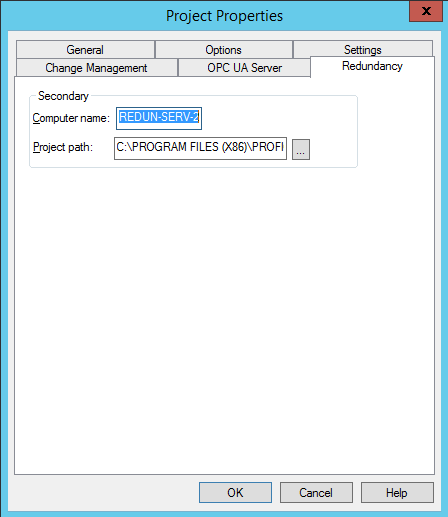
Task: Switch to the General tab
Action: coord(85,50)
